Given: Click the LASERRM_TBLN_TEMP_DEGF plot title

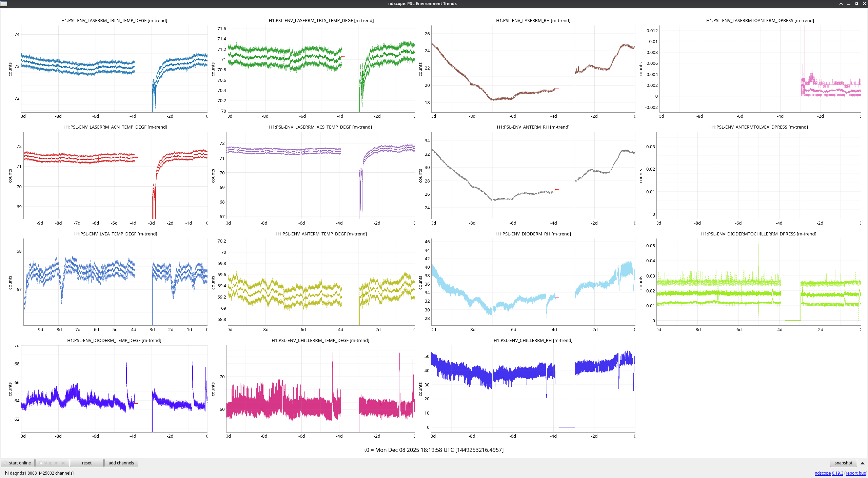Looking at the screenshot, I should [114, 20].
